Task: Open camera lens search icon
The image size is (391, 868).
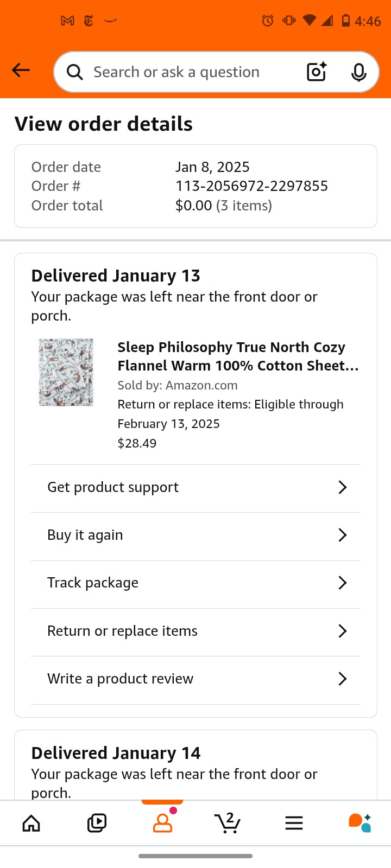Action: 317,72
